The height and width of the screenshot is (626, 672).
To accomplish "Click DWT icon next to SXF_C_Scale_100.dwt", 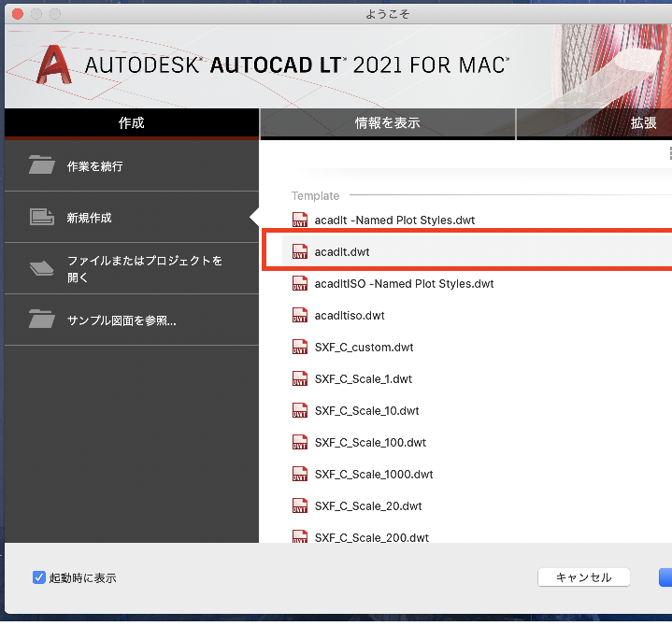I will (300, 442).
